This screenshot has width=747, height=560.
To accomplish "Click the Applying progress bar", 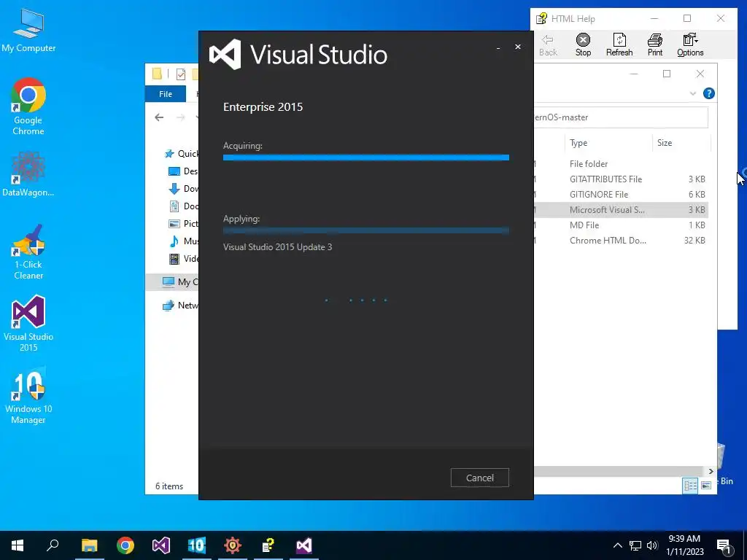I will (x=366, y=230).
